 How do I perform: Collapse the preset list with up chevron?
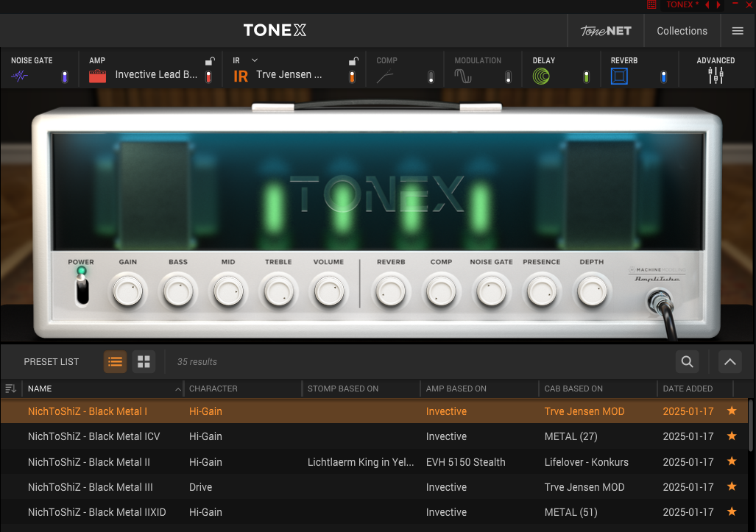coord(730,361)
